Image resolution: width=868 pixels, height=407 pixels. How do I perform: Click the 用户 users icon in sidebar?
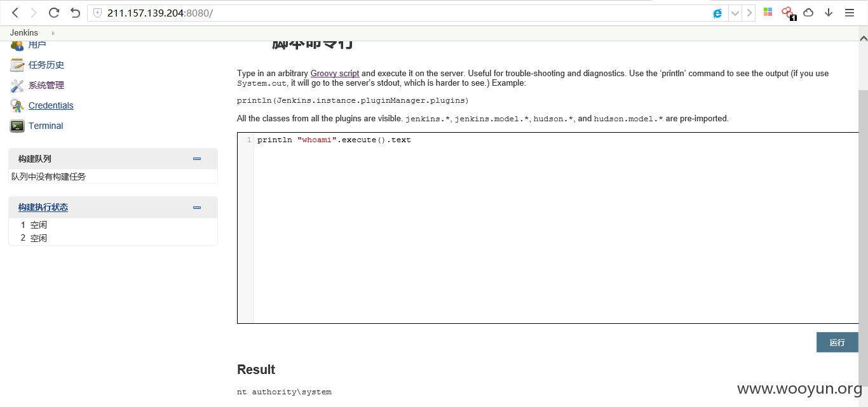tap(17, 44)
